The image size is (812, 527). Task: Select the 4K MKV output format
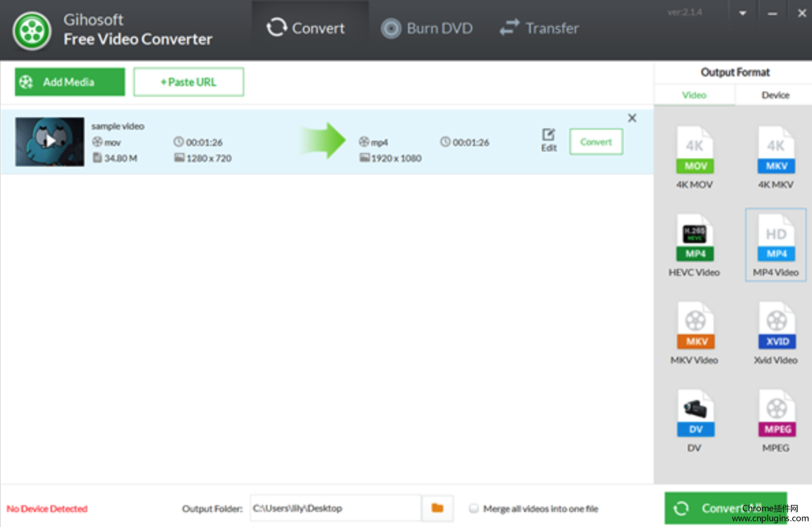point(775,157)
